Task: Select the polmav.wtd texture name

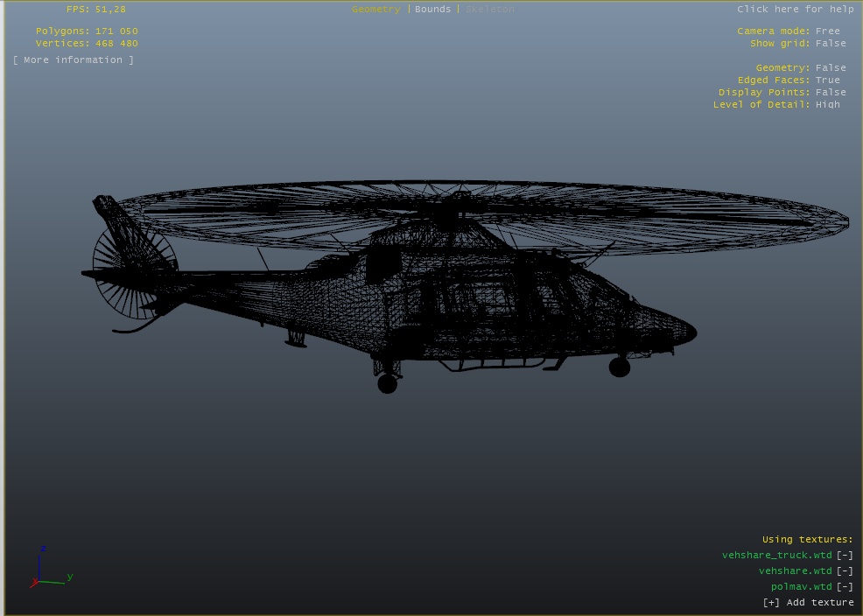Action: click(x=802, y=587)
